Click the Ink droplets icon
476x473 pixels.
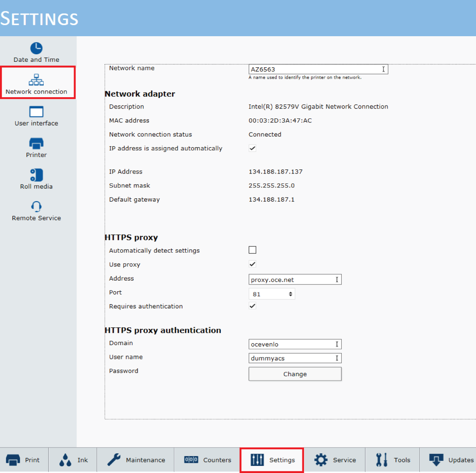(x=65, y=460)
